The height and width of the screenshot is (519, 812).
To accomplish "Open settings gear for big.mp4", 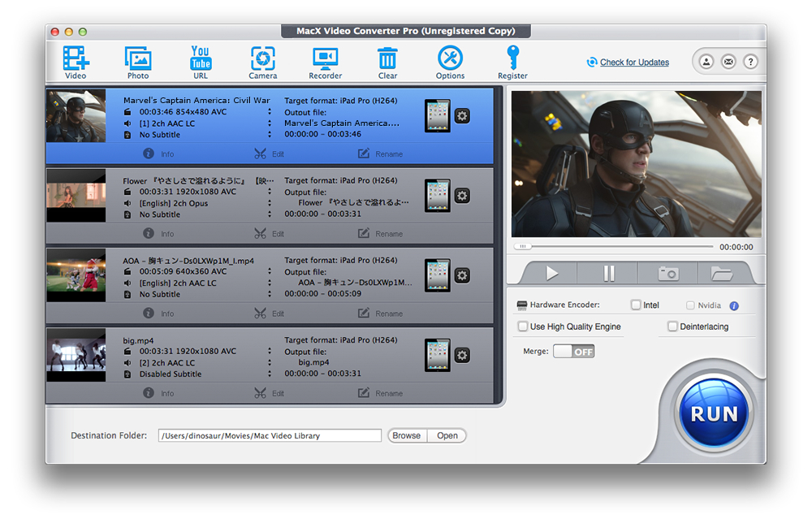I will coord(463,355).
